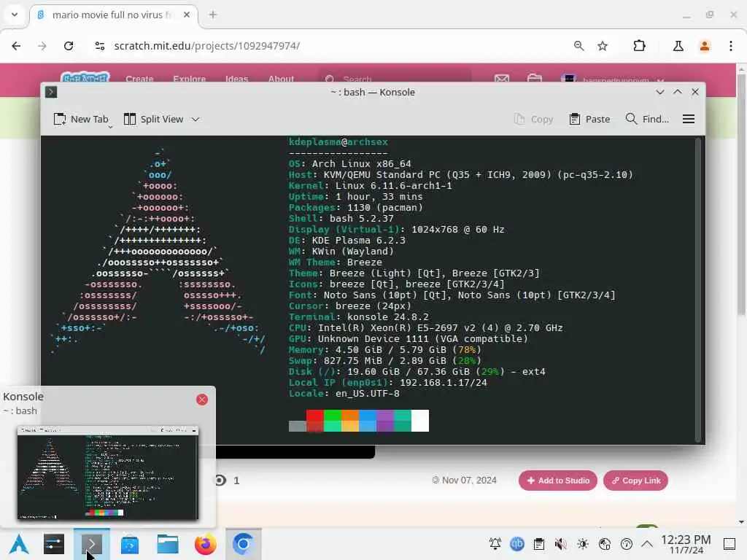Open the network tray icon

[x=605, y=544]
